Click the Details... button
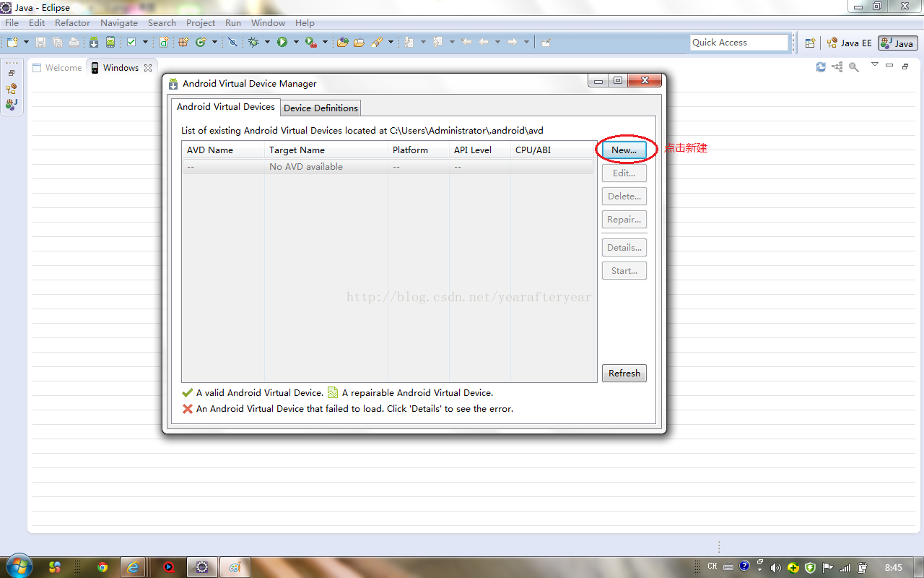The height and width of the screenshot is (578, 924). click(624, 248)
